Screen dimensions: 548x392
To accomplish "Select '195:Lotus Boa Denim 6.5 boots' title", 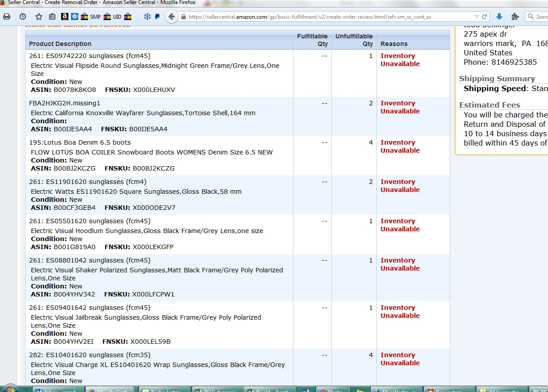I will click(x=80, y=142).
